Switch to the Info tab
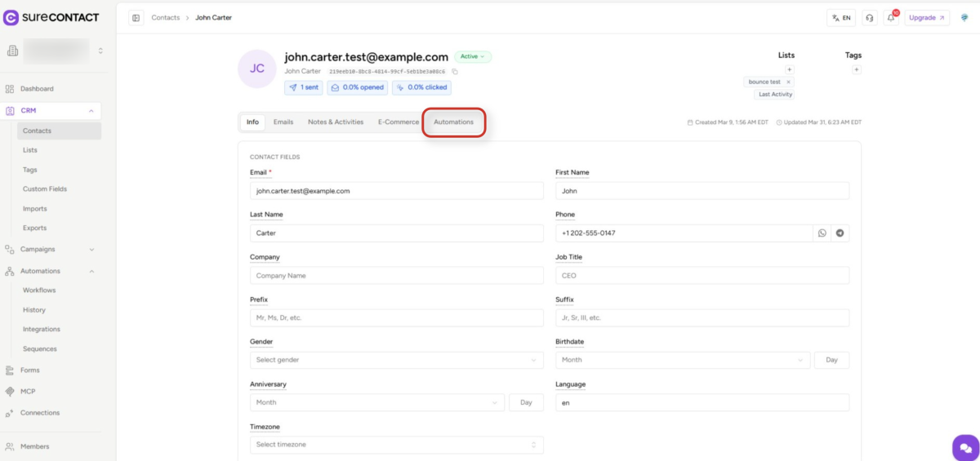Screen dimensions: 980x461 coord(252,122)
